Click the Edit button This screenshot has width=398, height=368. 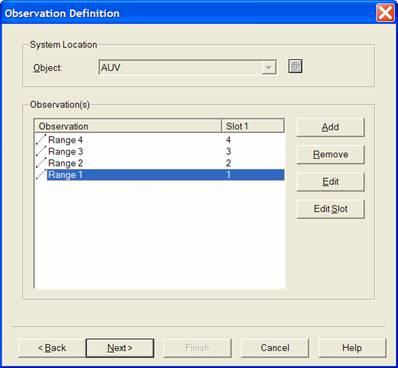point(330,182)
